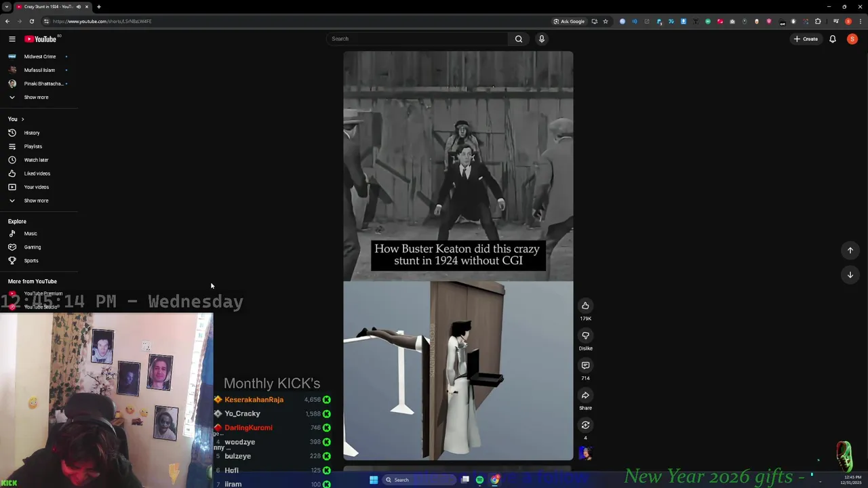The width and height of the screenshot is (868, 488).
Task: Open Chrome from the taskbar
Action: click(x=495, y=480)
